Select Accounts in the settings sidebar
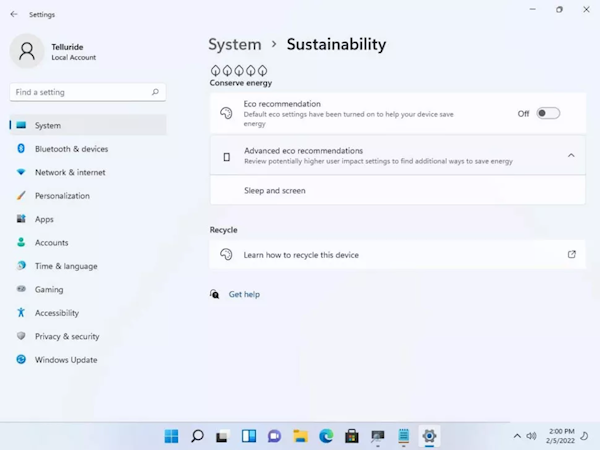The height and width of the screenshot is (450, 600). click(x=51, y=242)
